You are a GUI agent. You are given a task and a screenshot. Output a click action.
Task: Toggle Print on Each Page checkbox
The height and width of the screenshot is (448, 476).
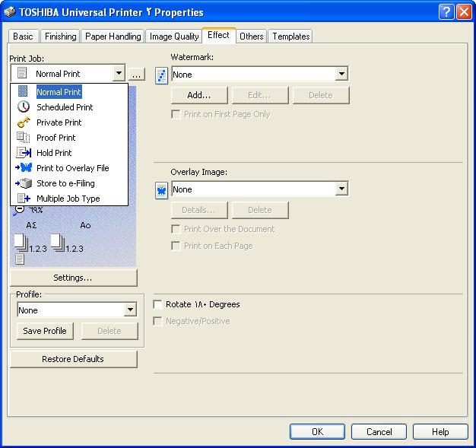click(x=176, y=246)
